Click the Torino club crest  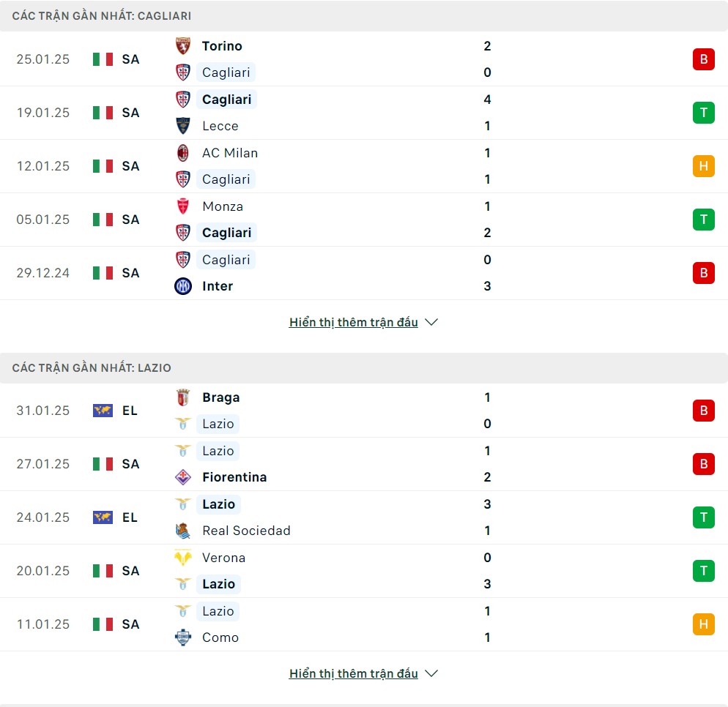click(183, 46)
